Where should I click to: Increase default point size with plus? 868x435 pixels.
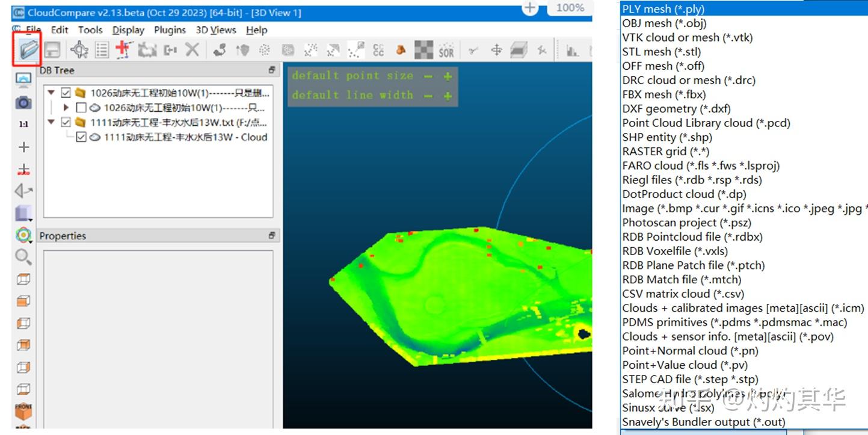click(x=448, y=76)
